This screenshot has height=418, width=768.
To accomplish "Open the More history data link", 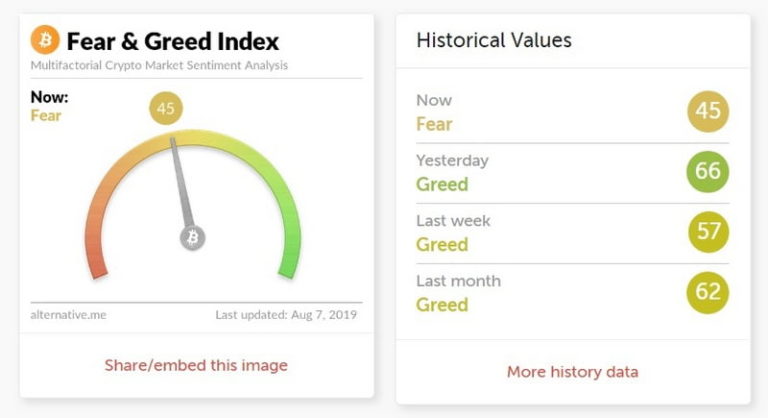I will [573, 371].
